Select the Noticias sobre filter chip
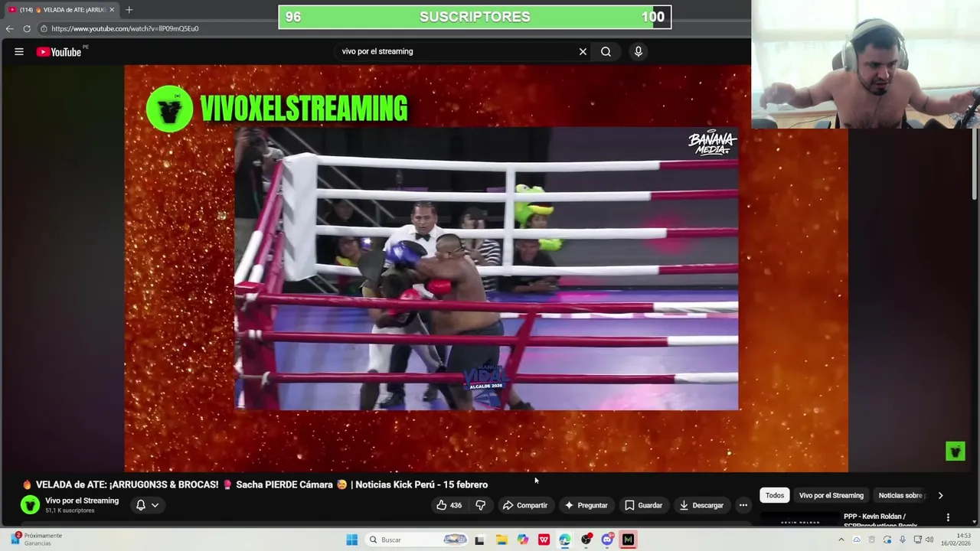This screenshot has width=980, height=551. click(x=900, y=495)
